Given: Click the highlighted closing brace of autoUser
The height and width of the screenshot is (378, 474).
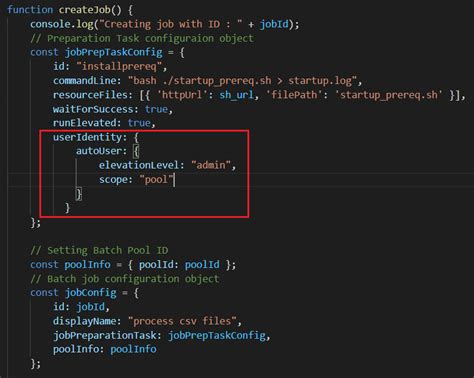Looking at the screenshot, I should click(x=79, y=194).
